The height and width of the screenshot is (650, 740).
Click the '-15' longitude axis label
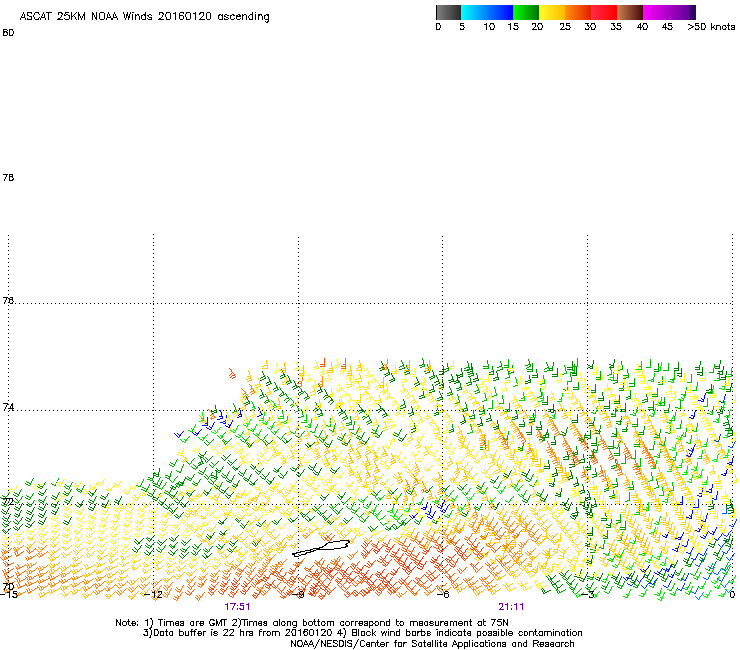(x=8, y=594)
